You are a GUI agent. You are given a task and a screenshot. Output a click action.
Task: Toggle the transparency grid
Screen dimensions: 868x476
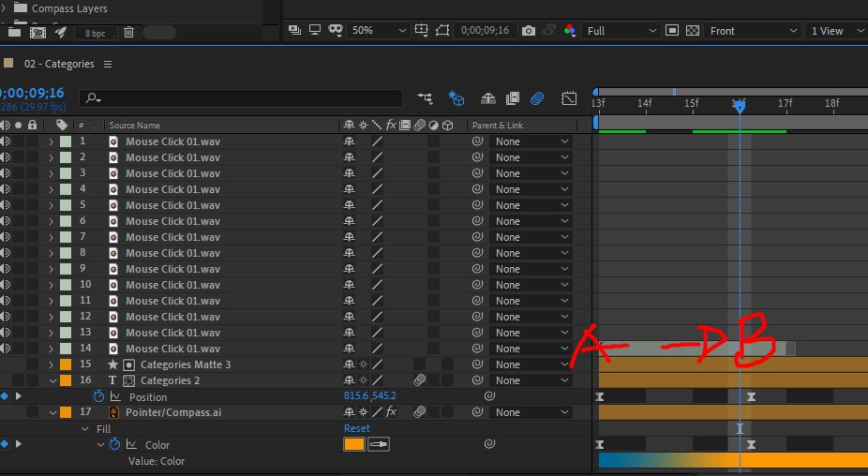click(x=693, y=30)
